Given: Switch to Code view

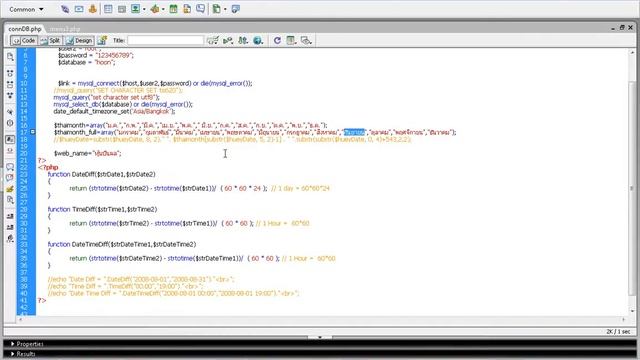Looking at the screenshot, I should [x=24, y=40].
